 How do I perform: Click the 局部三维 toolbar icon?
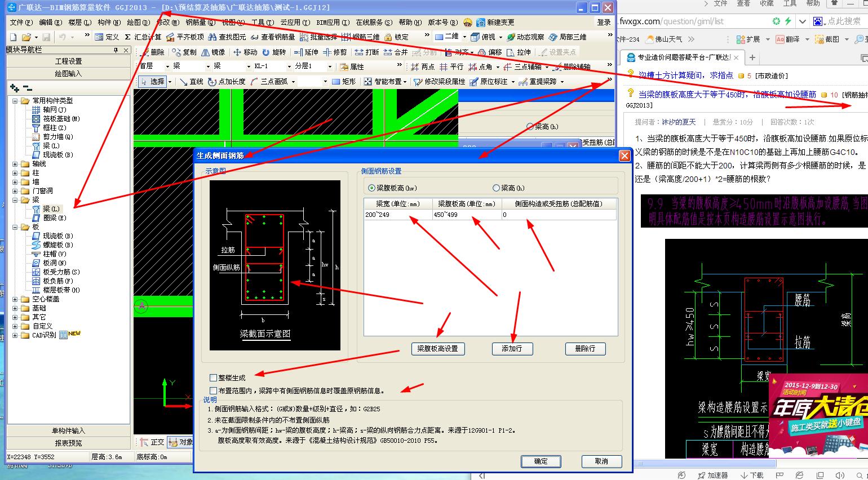pos(568,37)
